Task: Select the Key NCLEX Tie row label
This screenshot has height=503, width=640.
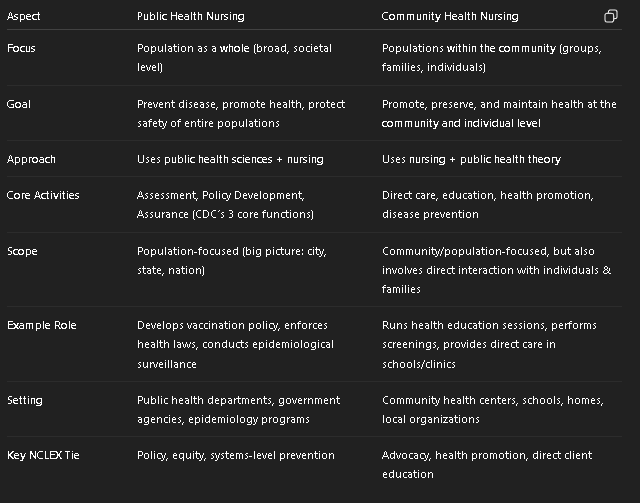Action: pos(43,455)
